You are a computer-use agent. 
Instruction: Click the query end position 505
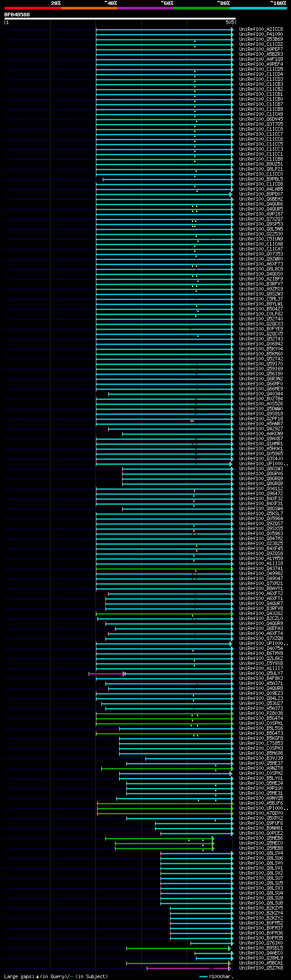point(230,22)
